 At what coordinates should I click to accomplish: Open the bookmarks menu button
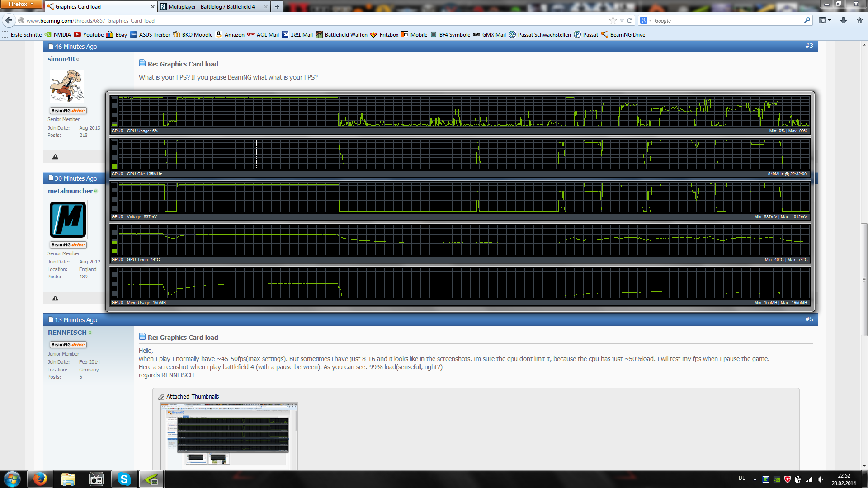pyautogui.click(x=825, y=20)
